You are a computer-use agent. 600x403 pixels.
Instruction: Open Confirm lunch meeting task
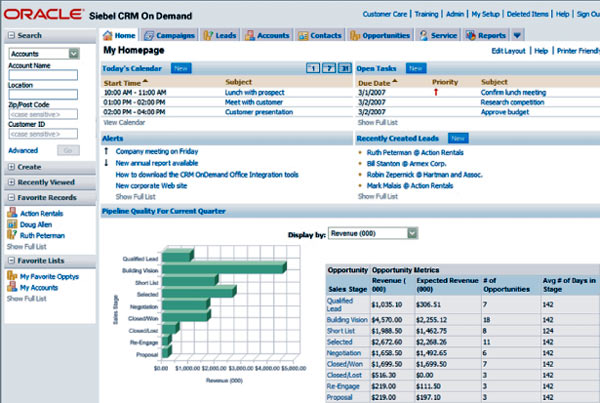click(x=513, y=92)
